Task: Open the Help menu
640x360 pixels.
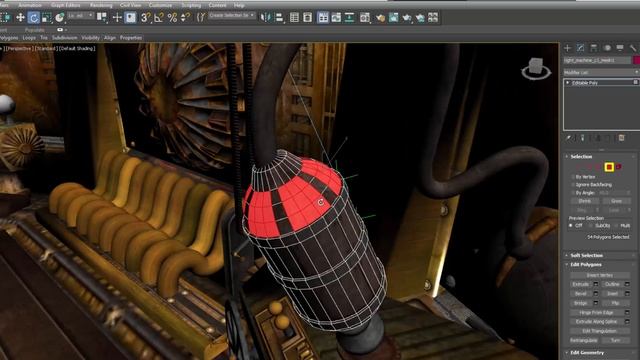Action: 239,5
